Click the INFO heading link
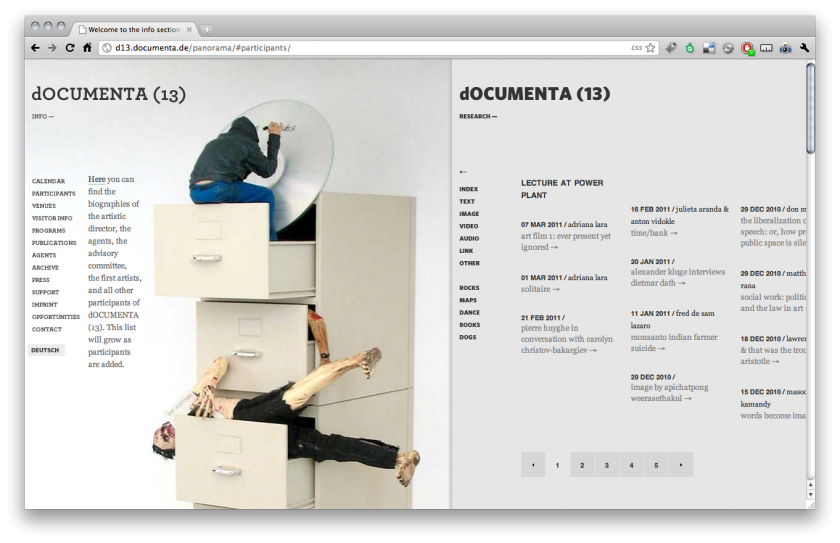This screenshot has width=840, height=543. [42, 116]
